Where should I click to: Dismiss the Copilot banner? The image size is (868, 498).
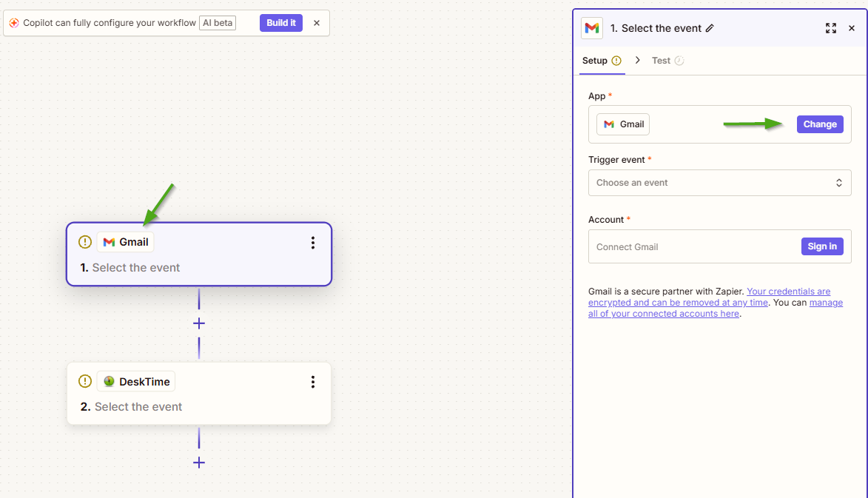pos(317,23)
